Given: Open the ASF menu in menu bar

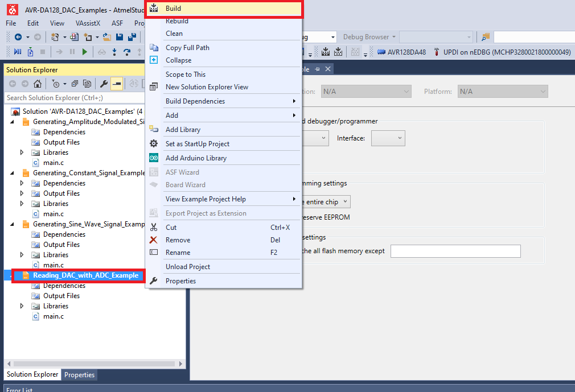Looking at the screenshot, I should 117,23.
